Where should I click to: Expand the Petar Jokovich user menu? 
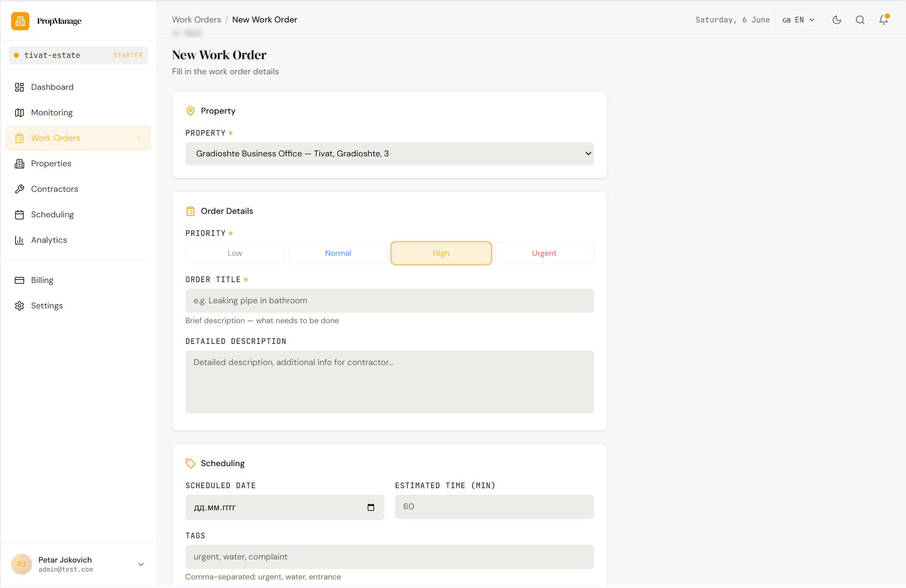pyautogui.click(x=141, y=564)
